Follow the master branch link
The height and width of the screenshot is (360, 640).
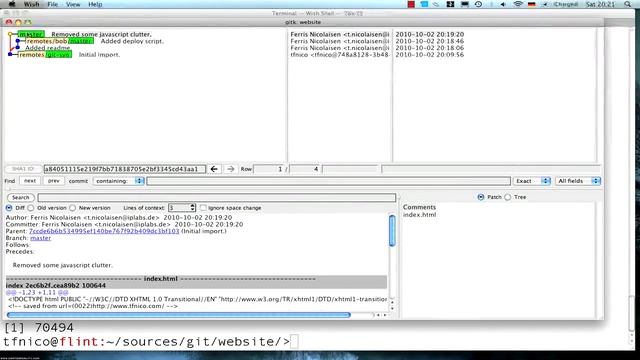coord(40,238)
